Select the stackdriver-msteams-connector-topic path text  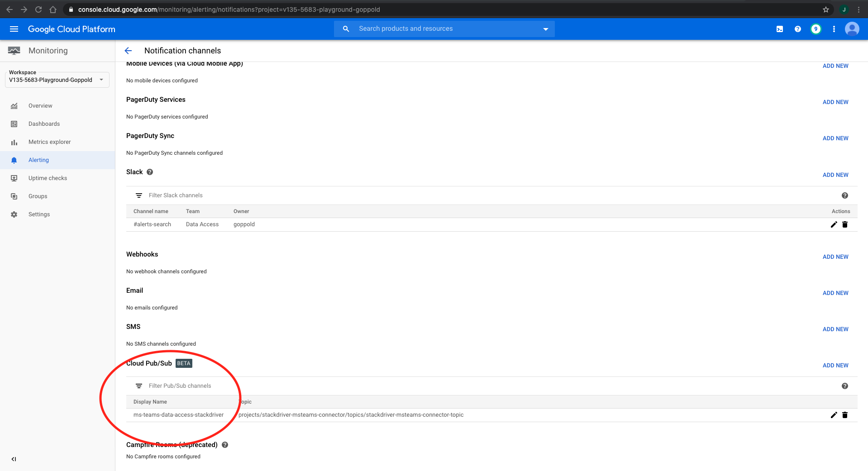pos(351,415)
